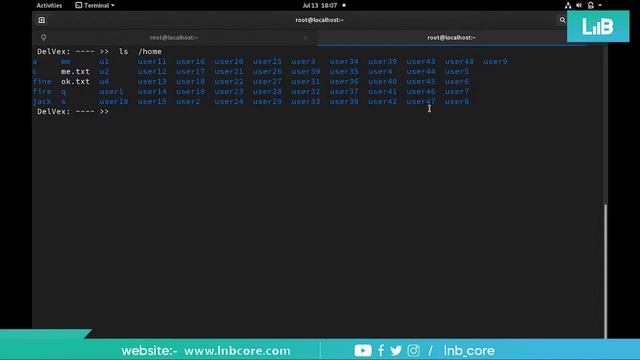
Task: Click the directory user16
Action: tap(191, 62)
